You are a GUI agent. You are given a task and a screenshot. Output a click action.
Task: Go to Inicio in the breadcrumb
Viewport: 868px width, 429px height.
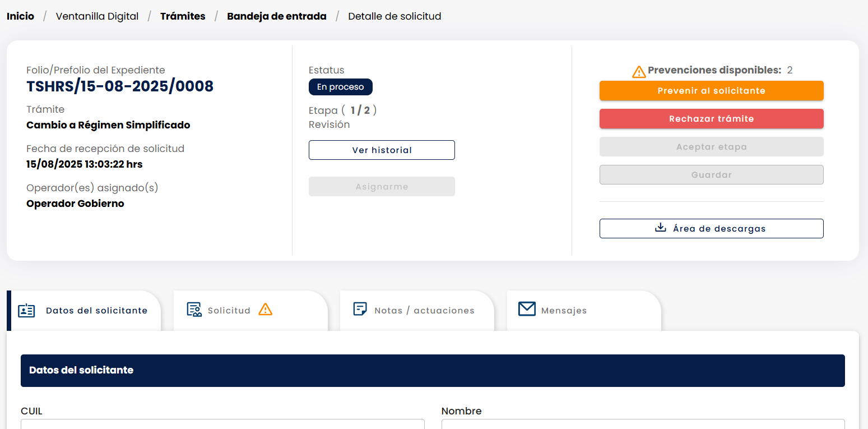click(20, 16)
